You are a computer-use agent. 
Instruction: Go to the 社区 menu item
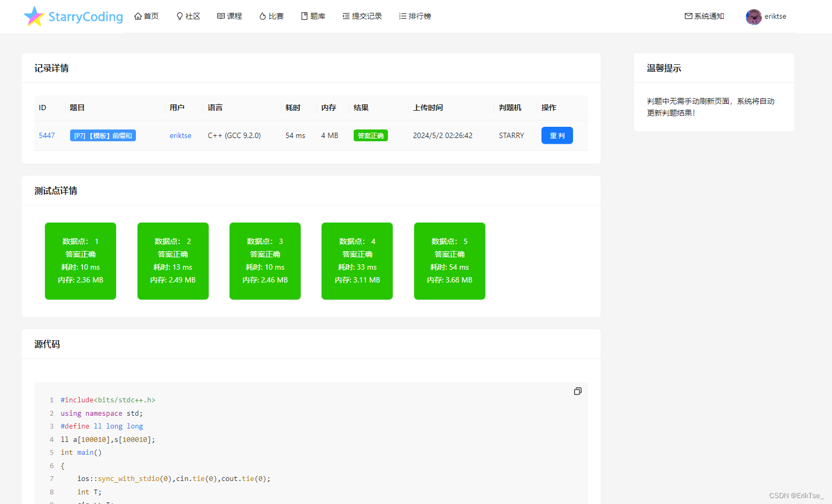tap(193, 16)
